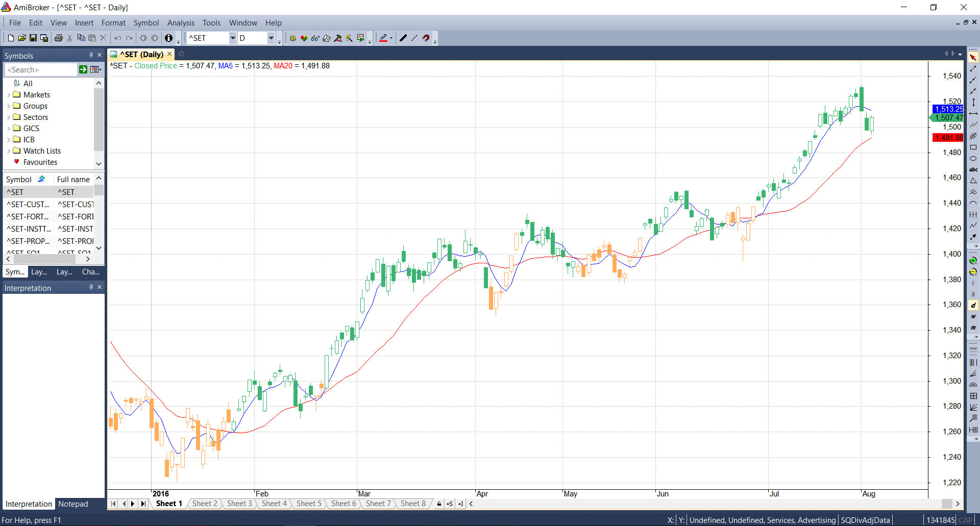Select ^SET-CUST symbol in list

28,205
